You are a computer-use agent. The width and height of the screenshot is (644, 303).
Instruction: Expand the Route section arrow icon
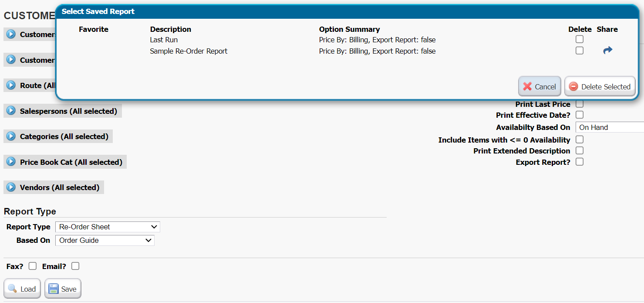11,85
